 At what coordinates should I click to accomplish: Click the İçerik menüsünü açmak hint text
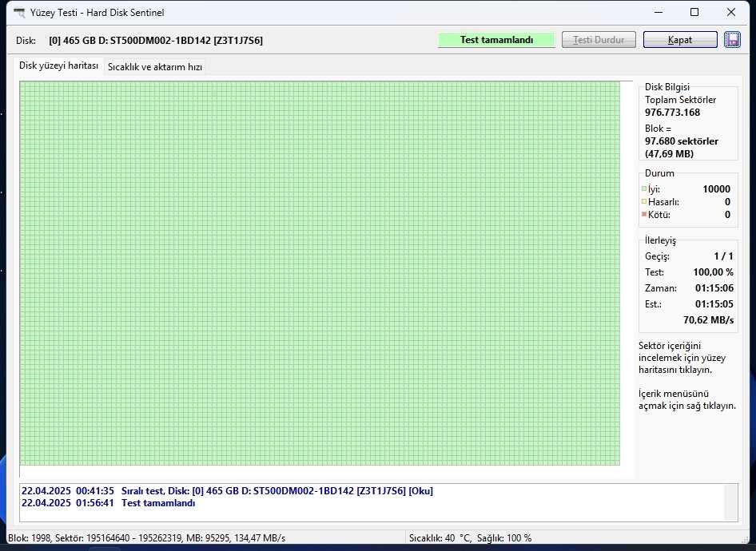pyautogui.click(x=687, y=400)
